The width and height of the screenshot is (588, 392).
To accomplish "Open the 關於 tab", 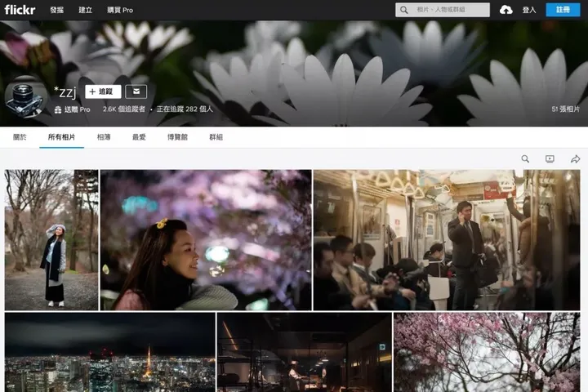I will pyautogui.click(x=20, y=137).
